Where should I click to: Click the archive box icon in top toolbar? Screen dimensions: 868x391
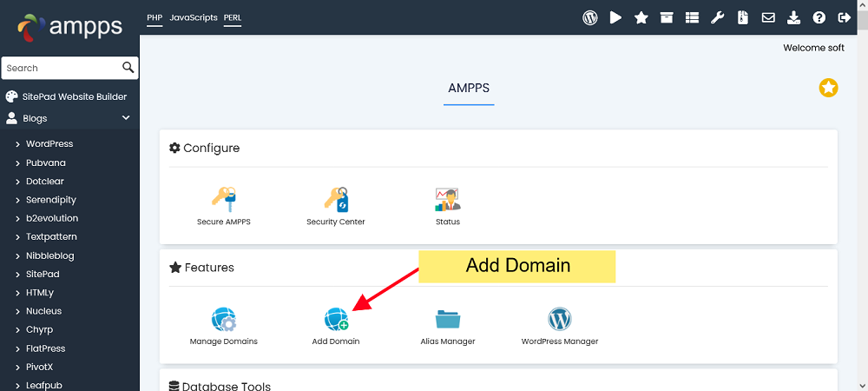tap(667, 17)
